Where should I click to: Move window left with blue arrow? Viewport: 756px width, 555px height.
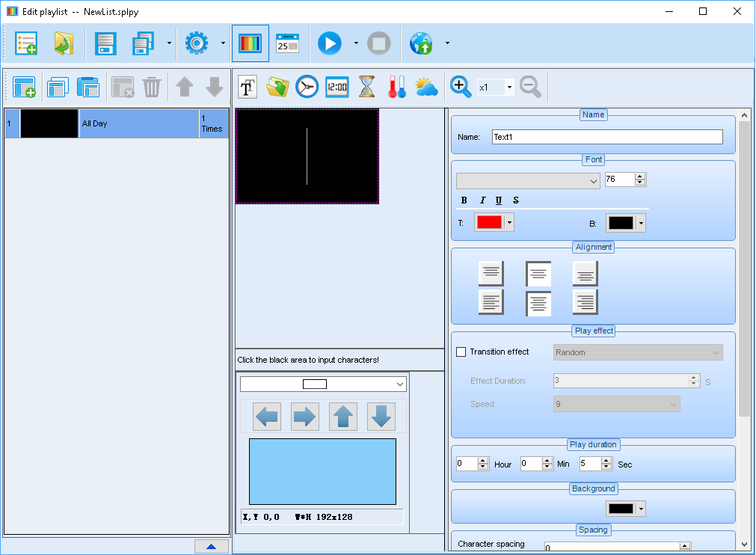tap(267, 417)
